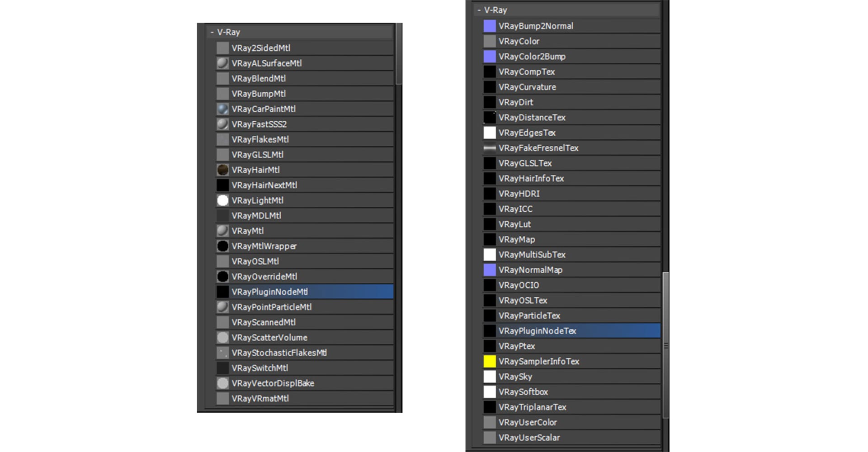
Task: Click the VRayLightMtl white circle icon
Action: click(x=222, y=200)
